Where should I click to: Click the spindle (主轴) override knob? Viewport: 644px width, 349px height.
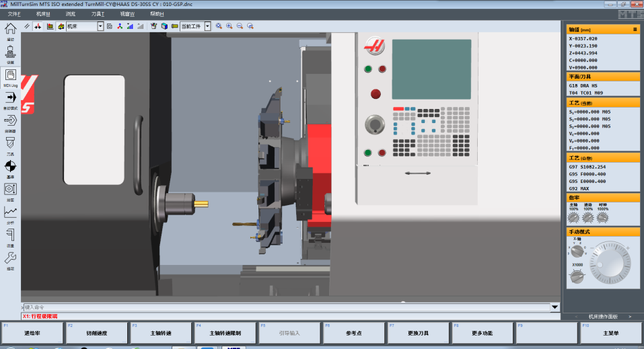pyautogui.click(x=573, y=217)
